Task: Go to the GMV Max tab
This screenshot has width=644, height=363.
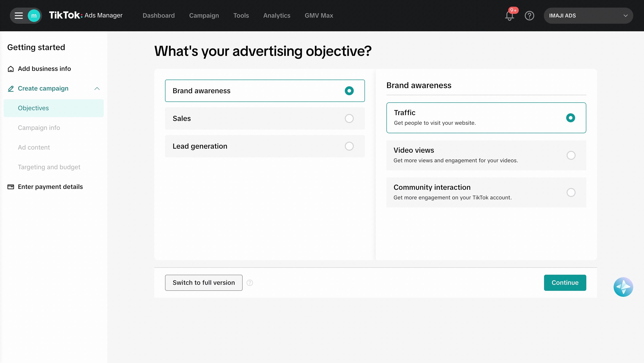Action: [318, 15]
